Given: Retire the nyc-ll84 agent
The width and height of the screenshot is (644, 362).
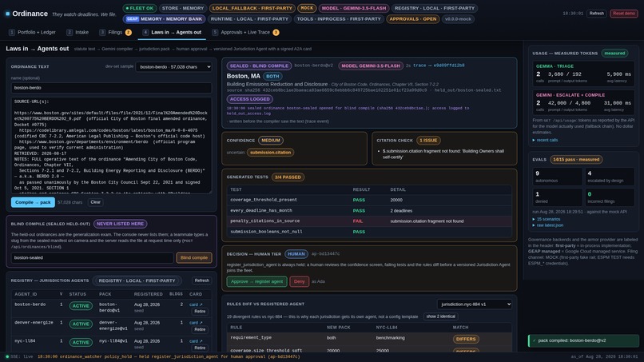Looking at the screenshot, I should (x=200, y=348).
